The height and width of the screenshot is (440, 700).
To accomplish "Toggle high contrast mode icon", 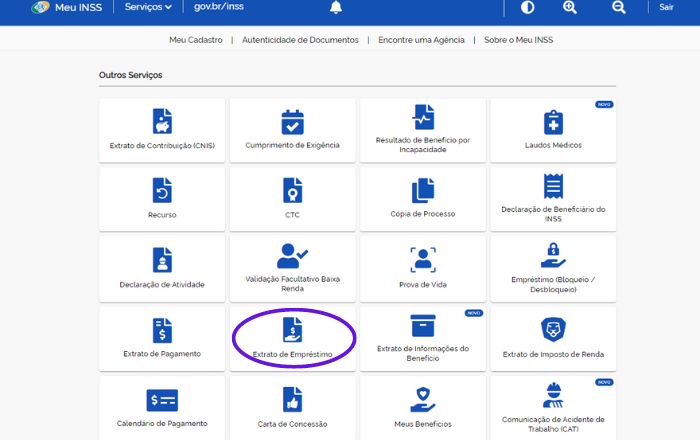I will [527, 8].
